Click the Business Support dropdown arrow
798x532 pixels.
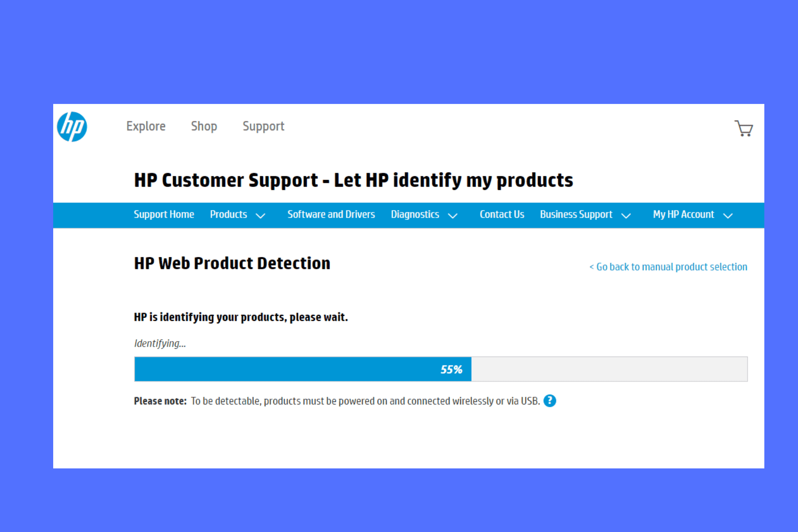[628, 215]
